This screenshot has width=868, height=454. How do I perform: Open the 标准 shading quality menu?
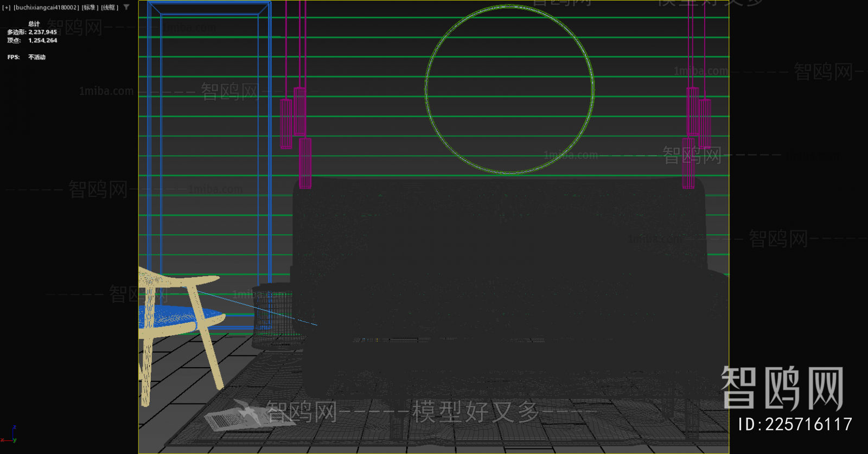click(90, 8)
